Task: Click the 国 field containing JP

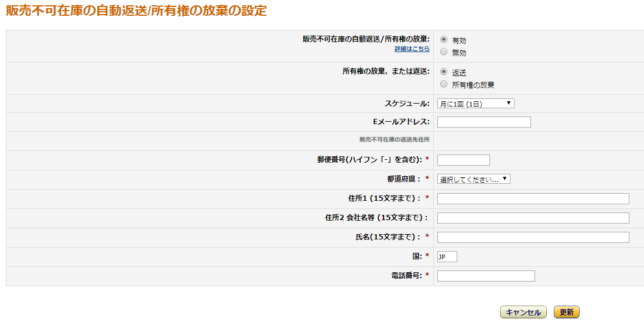Action: [447, 256]
